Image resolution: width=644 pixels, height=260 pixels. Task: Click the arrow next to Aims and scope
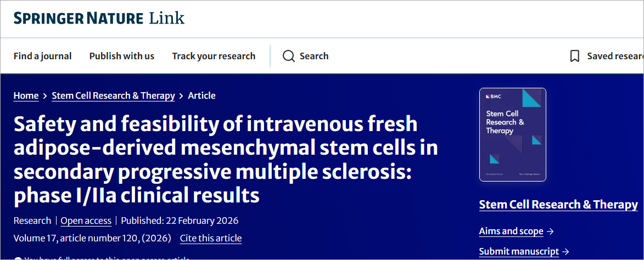551,231
